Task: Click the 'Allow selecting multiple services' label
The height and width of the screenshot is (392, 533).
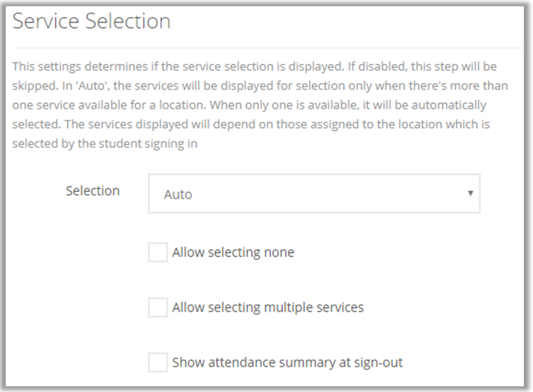Action: 268,307
